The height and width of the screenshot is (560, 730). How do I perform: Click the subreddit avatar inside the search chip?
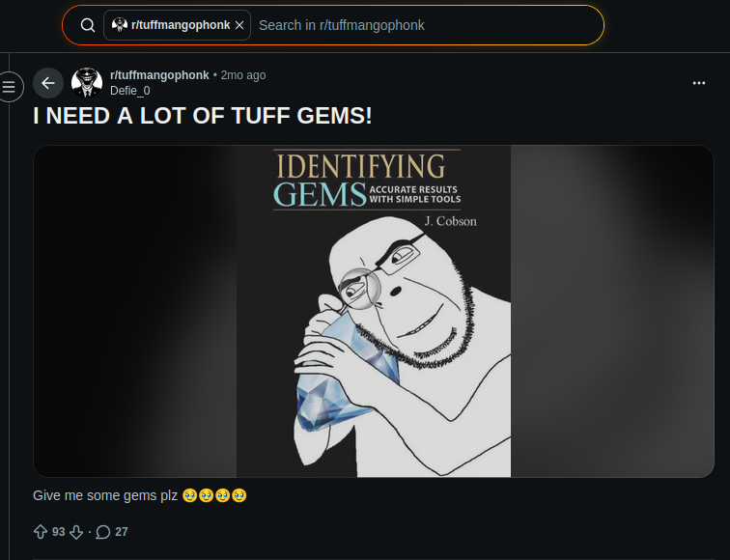coord(120,25)
